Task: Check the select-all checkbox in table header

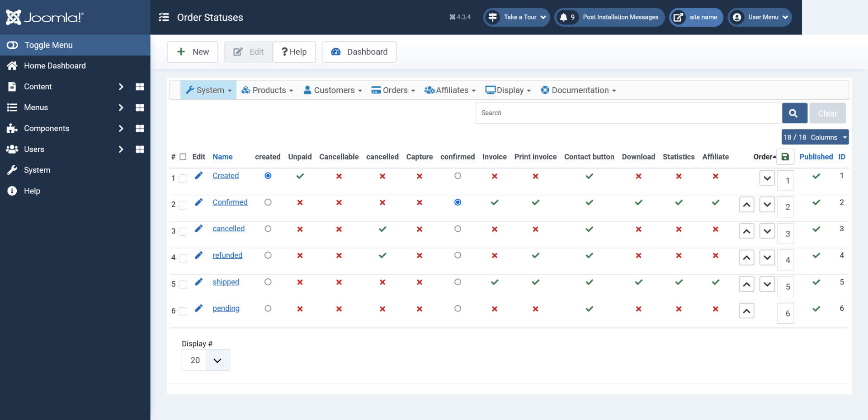Action: coord(183,157)
